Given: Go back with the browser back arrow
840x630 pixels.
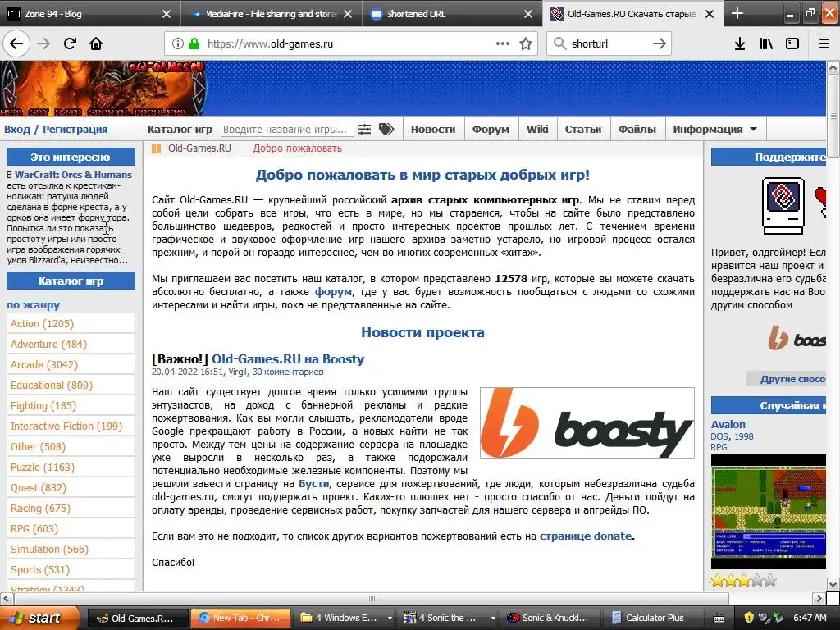Looking at the screenshot, I should tap(16, 43).
